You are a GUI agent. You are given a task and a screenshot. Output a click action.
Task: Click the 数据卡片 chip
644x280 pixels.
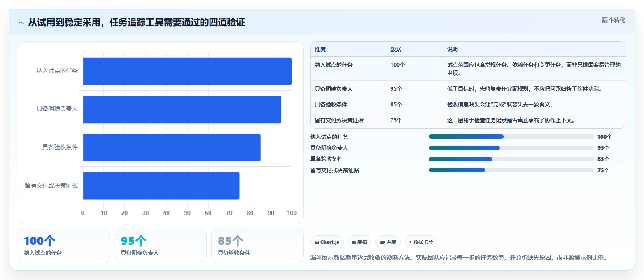click(421, 242)
